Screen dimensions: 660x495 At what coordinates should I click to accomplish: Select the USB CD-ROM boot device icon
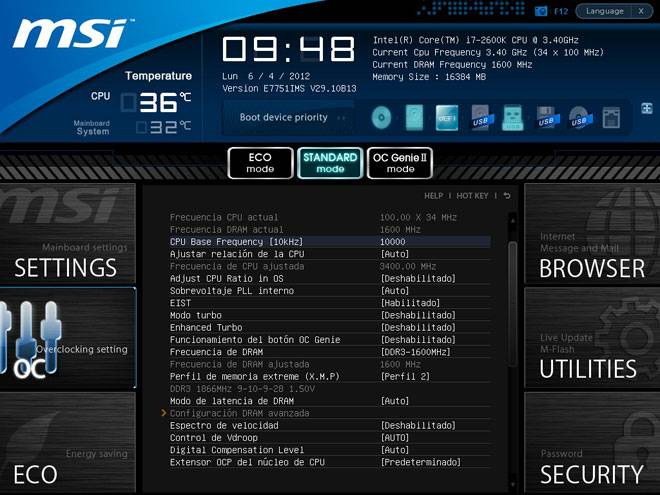click(580, 117)
